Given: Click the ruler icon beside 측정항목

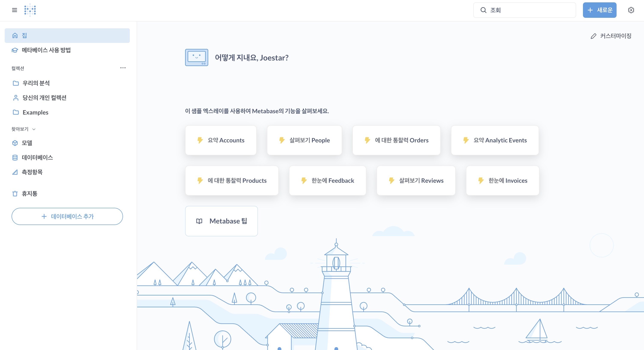Looking at the screenshot, I should click(x=15, y=172).
